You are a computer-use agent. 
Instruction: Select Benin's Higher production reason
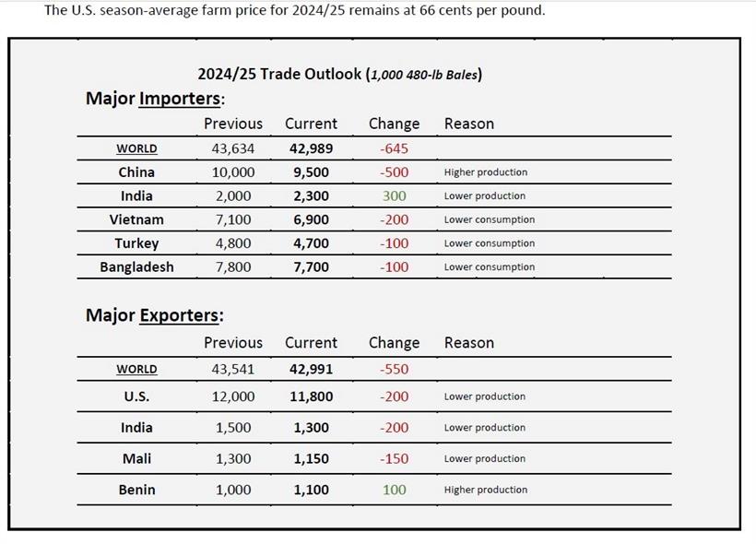(484, 490)
